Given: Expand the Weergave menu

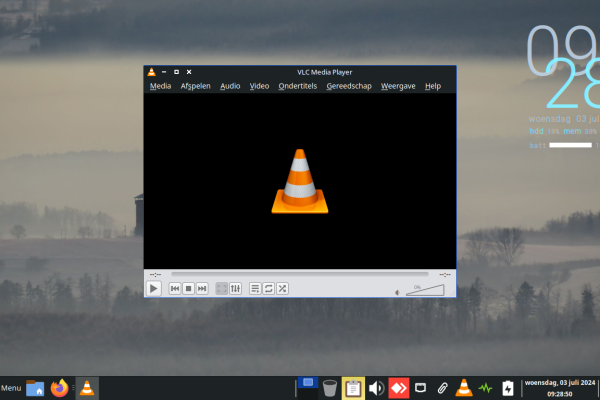Looking at the screenshot, I should coord(398,86).
